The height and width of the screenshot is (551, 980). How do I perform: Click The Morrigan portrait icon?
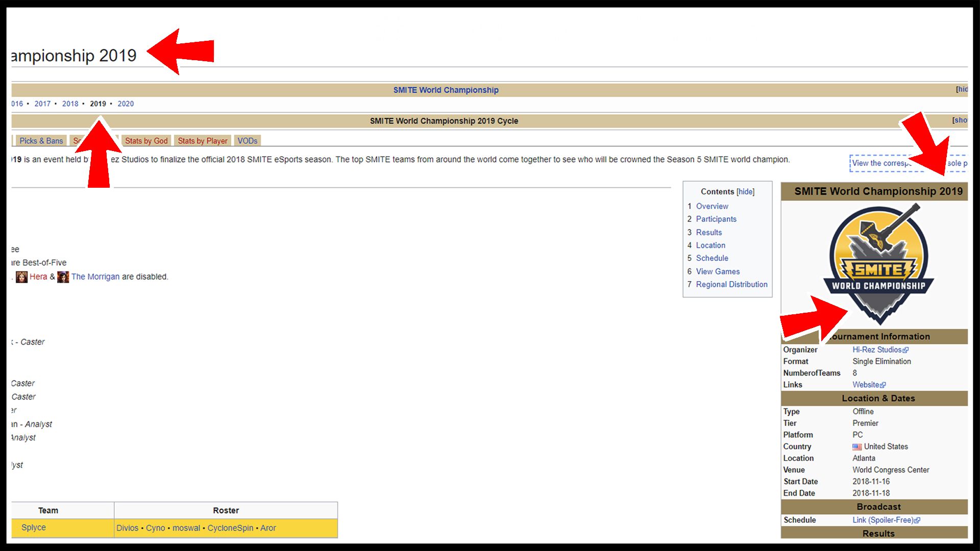[63, 277]
